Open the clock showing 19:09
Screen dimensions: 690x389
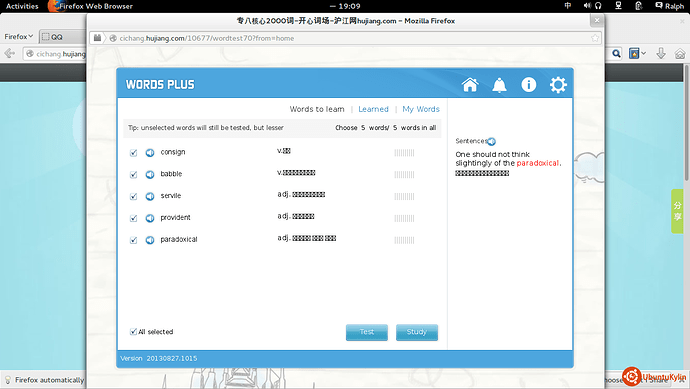345,6
